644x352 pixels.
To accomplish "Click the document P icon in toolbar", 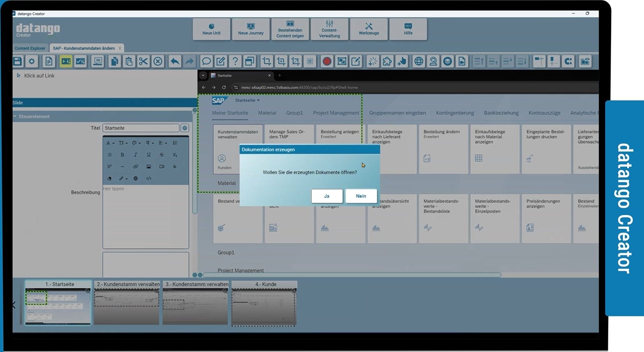I will (x=49, y=61).
